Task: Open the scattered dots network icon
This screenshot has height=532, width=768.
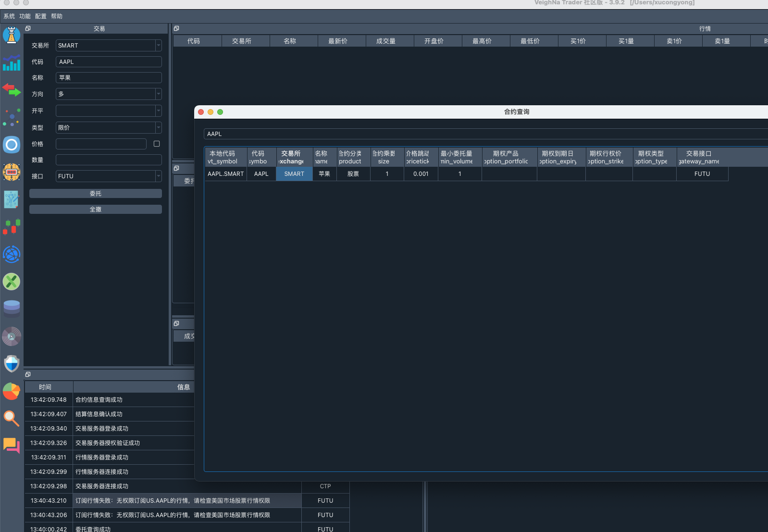Action: (x=12, y=117)
